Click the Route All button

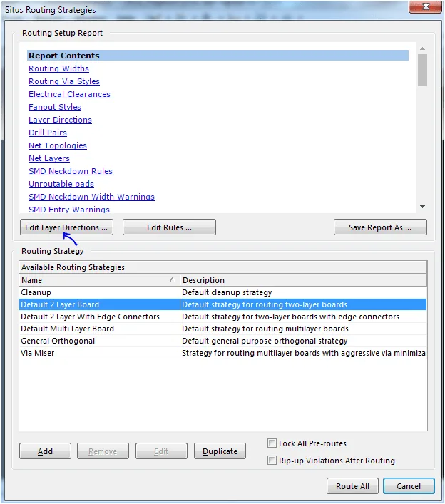coord(352,486)
